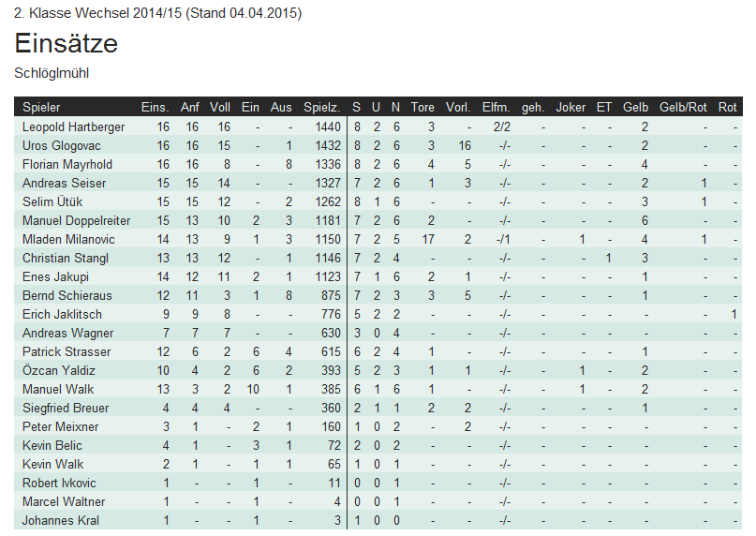Viewport: 756px width, 536px height.
Task: Sort by the Eins. column header
Action: click(155, 108)
